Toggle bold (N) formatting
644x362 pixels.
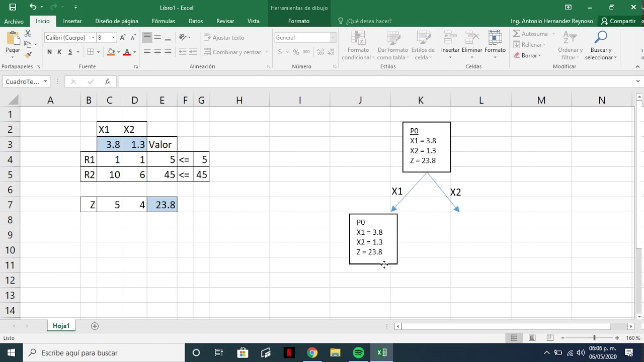click(49, 52)
